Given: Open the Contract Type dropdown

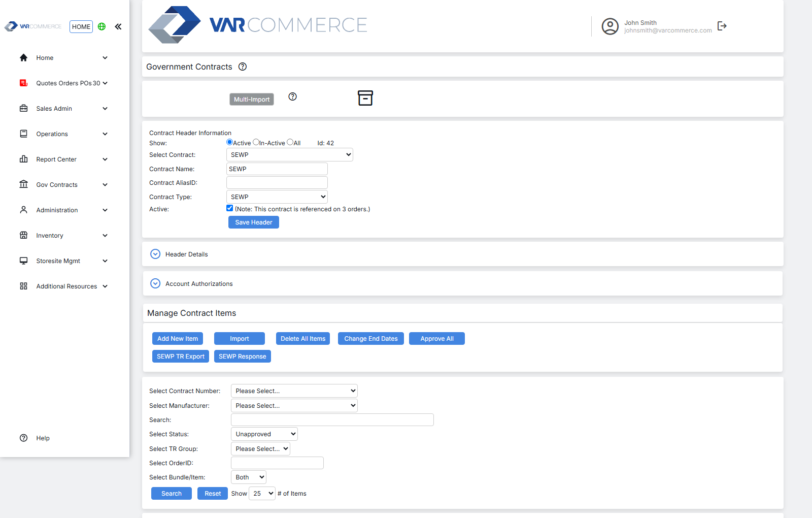Looking at the screenshot, I should point(277,197).
